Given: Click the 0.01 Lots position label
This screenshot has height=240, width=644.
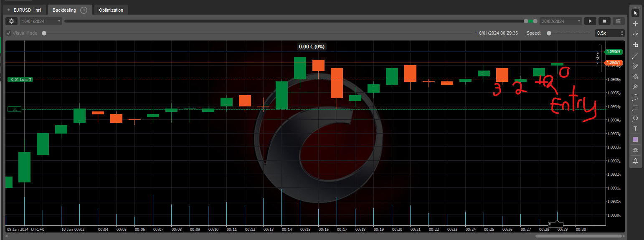Looking at the screenshot, I should click(x=21, y=79).
